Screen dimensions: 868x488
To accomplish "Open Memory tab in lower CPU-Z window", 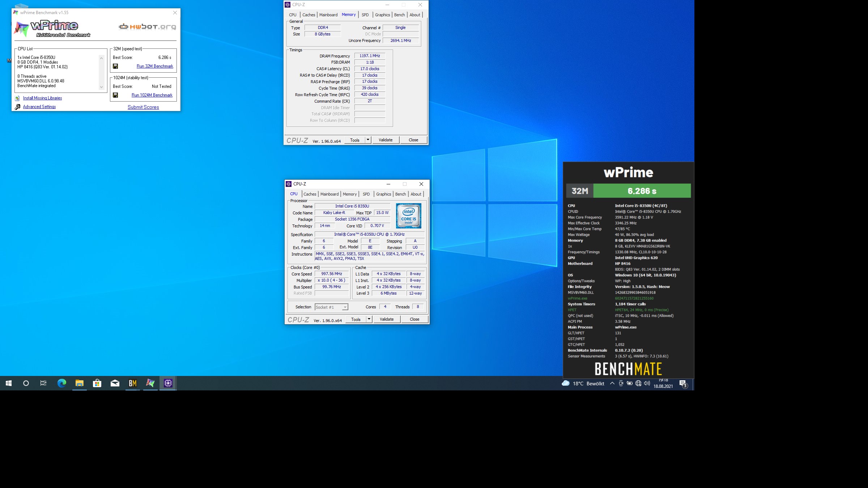I will pos(350,194).
